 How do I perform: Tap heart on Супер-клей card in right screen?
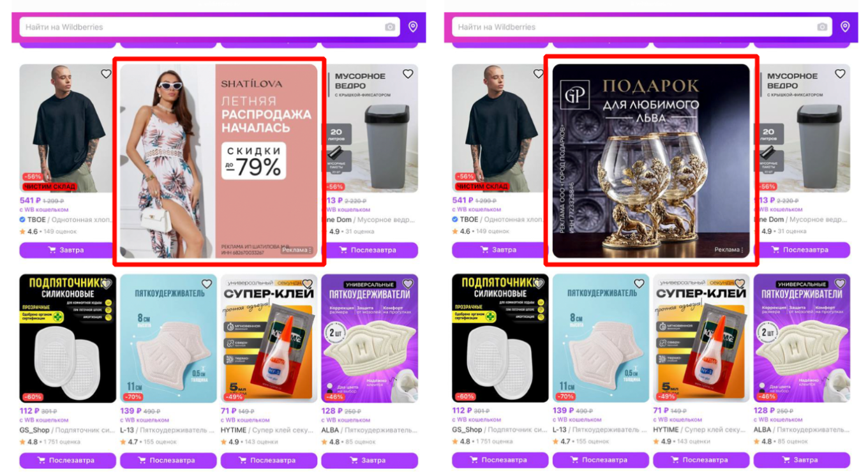click(740, 284)
